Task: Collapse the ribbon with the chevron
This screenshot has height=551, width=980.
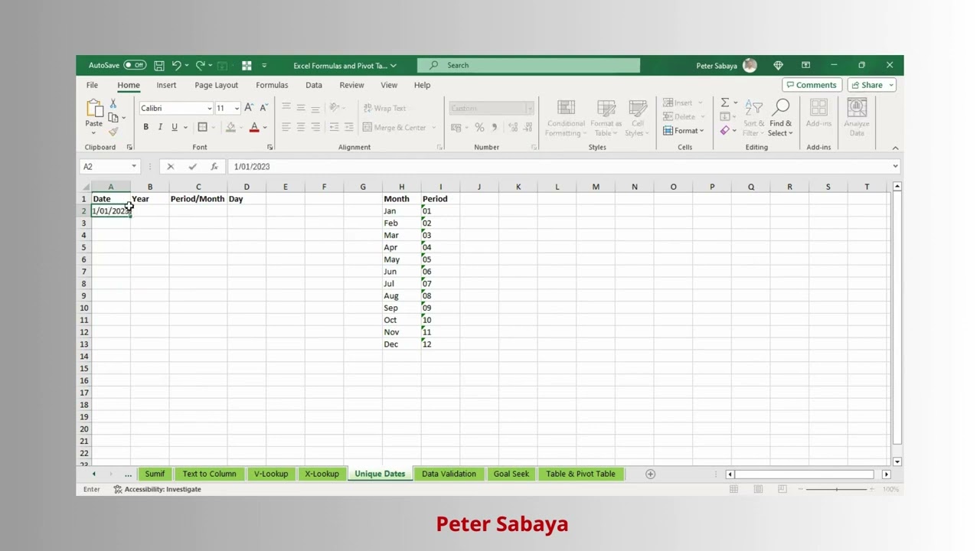Action: click(895, 148)
